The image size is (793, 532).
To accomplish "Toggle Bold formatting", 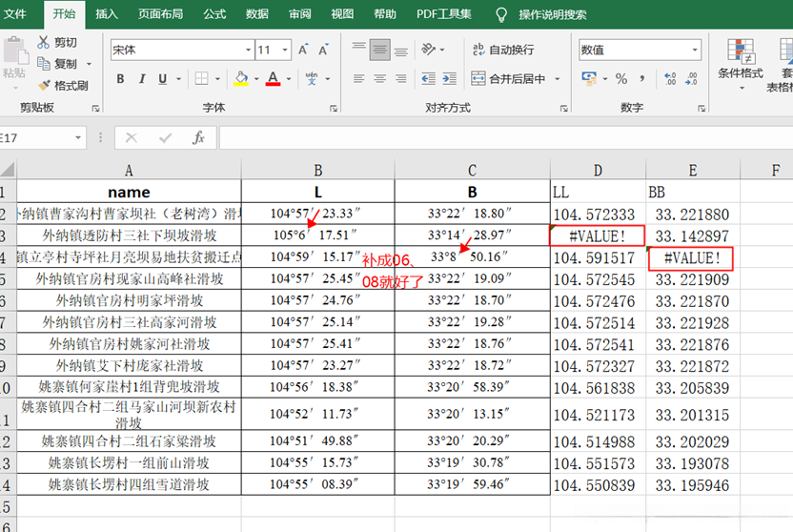I will [120, 79].
